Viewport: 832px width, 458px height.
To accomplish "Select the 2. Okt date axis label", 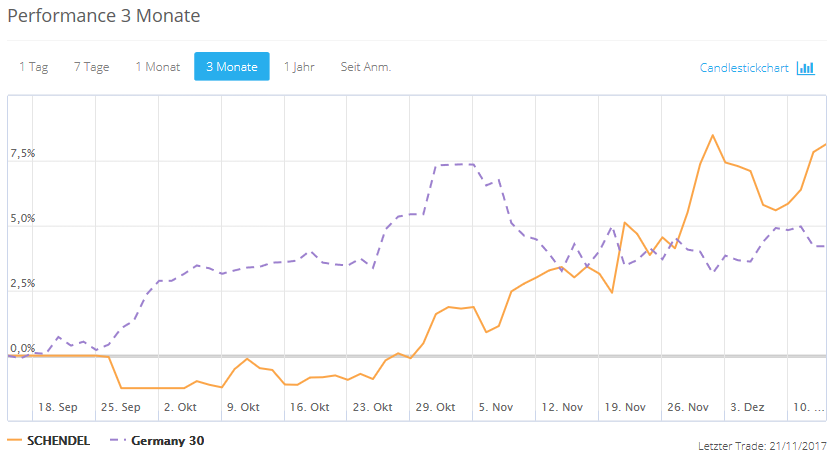I will tap(181, 407).
